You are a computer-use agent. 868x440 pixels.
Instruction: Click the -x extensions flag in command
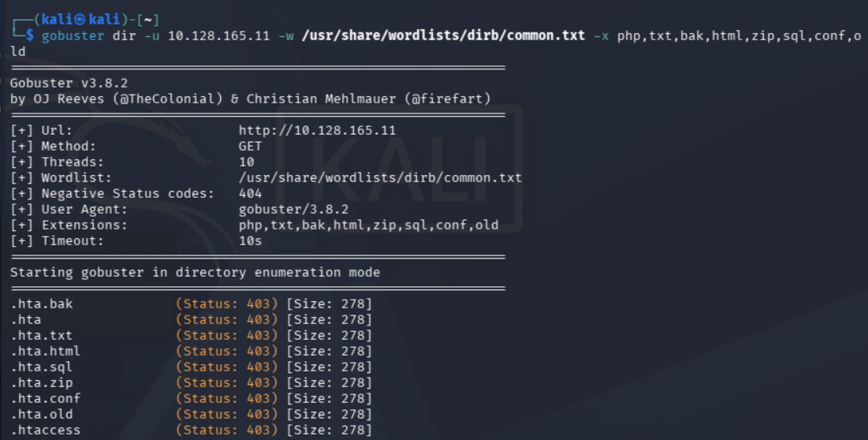pyautogui.click(x=601, y=36)
